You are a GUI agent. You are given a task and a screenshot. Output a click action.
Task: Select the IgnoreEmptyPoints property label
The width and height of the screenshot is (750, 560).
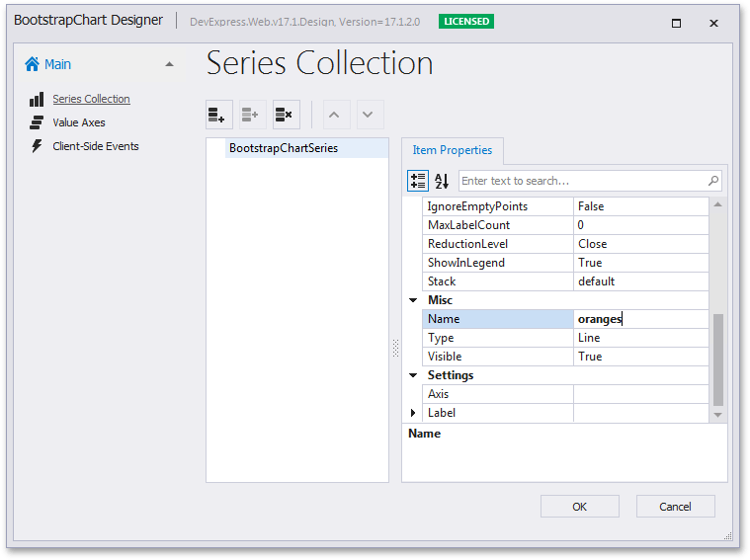point(497,206)
